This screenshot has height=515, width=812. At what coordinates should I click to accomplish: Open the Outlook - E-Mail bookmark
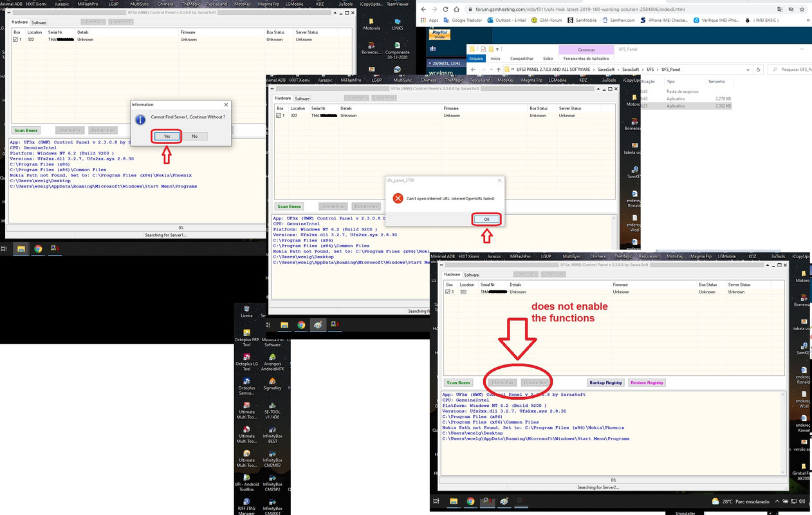click(506, 20)
